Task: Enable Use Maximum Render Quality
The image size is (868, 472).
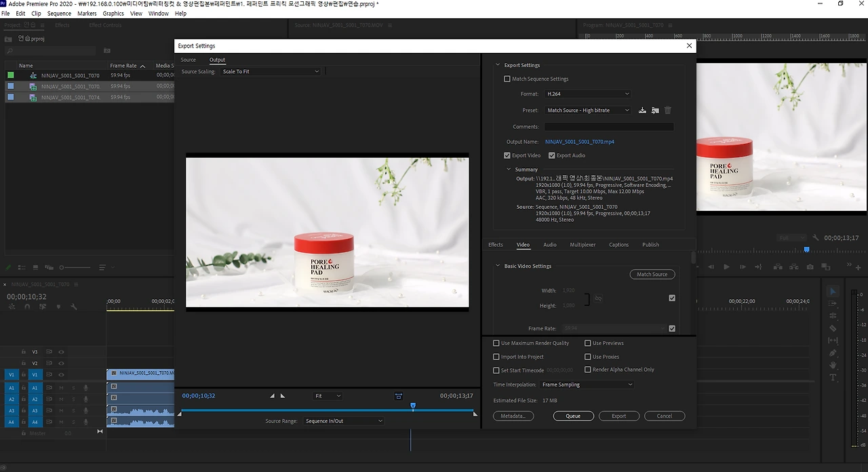Action: pos(496,343)
